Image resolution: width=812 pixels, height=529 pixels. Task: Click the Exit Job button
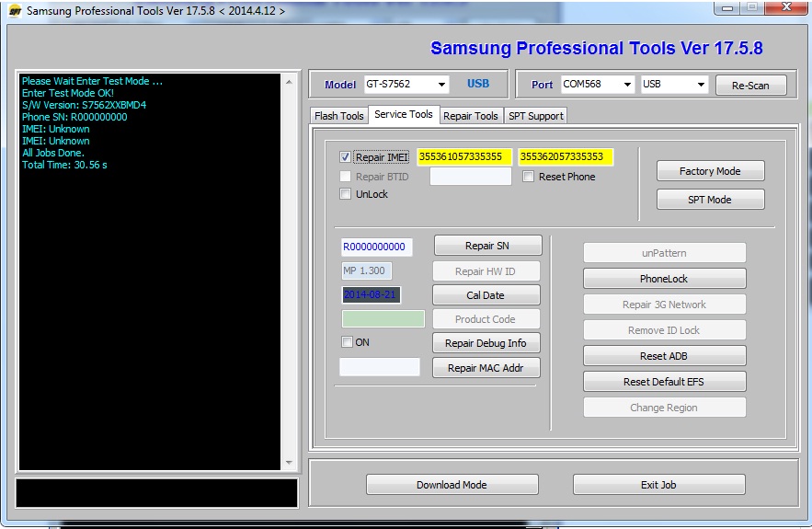tap(658, 485)
